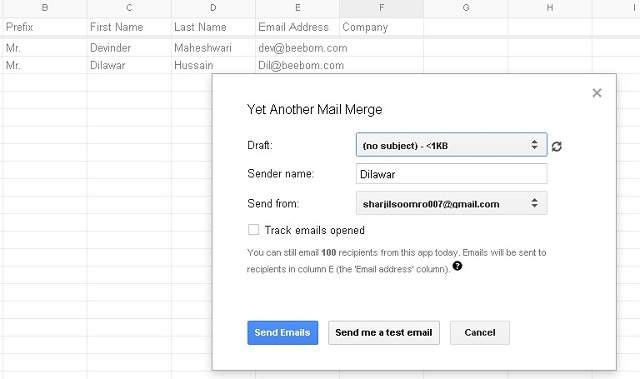Select the Devinder cell
Viewport: 640px width, 379px height.
pyautogui.click(x=129, y=48)
